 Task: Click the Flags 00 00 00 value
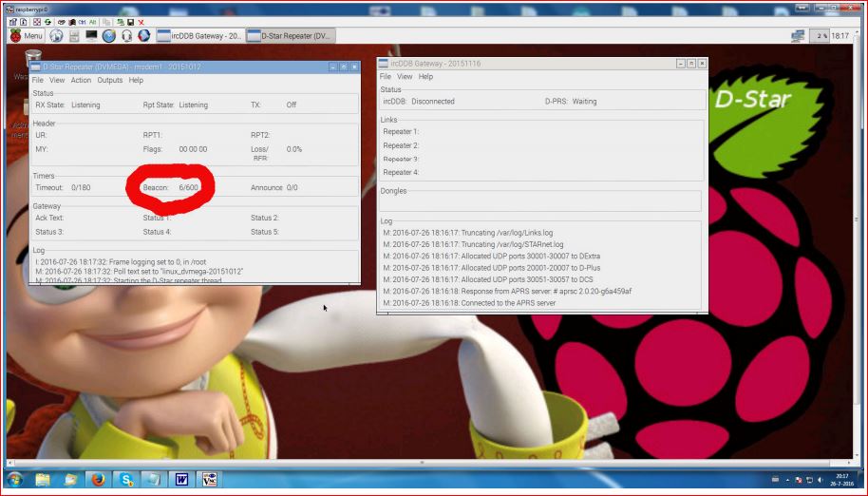tap(193, 149)
